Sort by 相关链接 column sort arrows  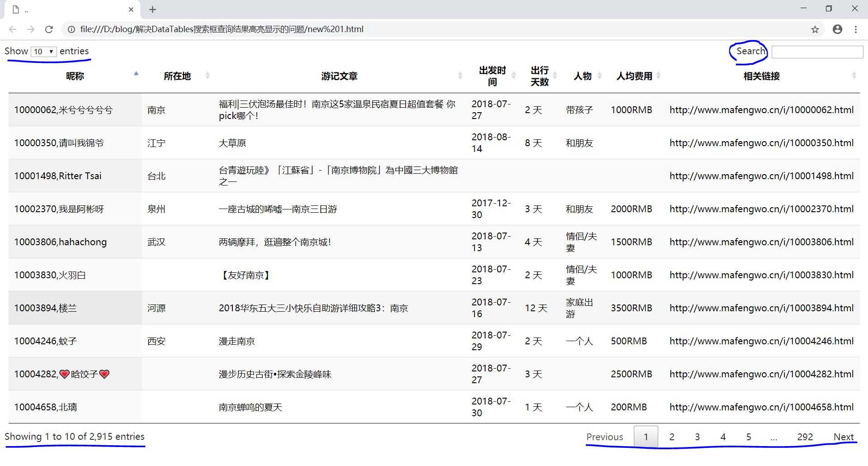854,76
